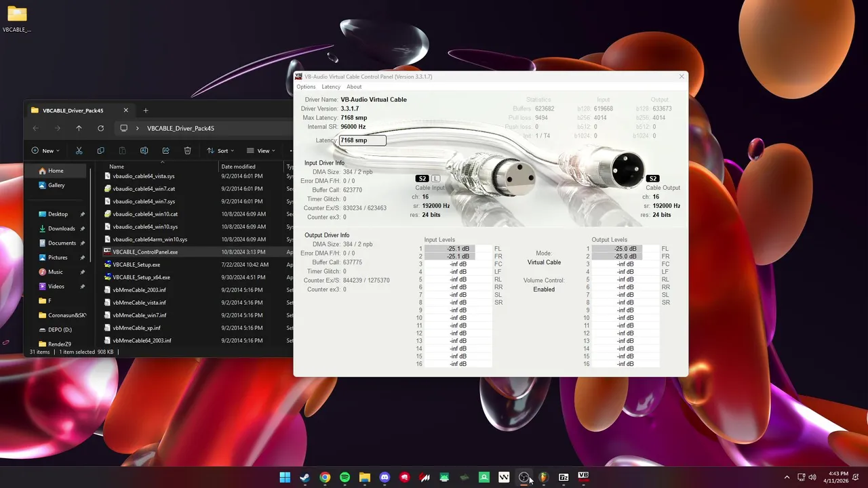Select file VBCABLE_Setup_x64.exe

tap(141, 277)
